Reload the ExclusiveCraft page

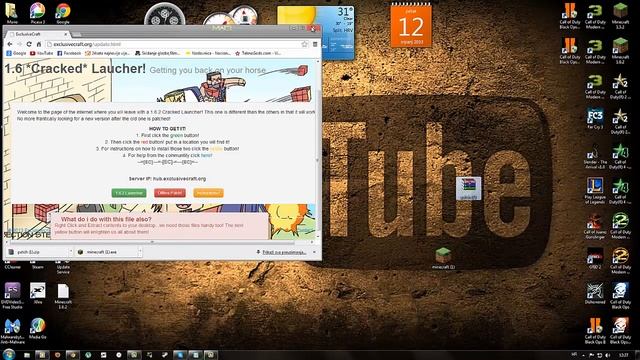(x=29, y=44)
